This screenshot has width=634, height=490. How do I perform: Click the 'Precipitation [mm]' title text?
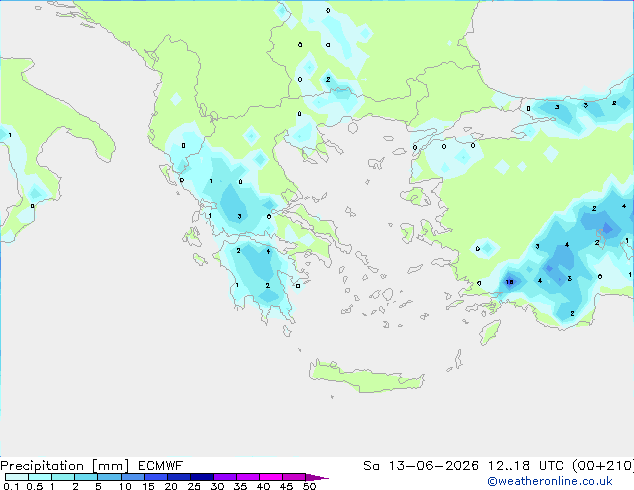coord(65,466)
